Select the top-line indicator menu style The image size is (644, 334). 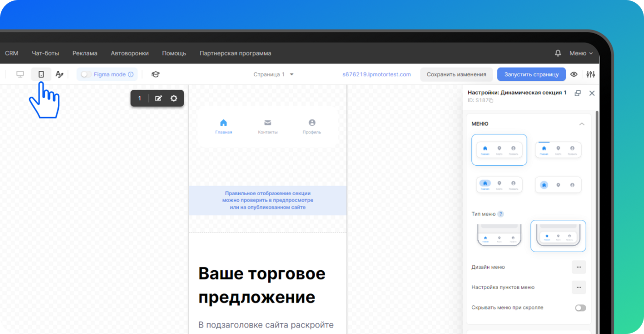tap(558, 150)
